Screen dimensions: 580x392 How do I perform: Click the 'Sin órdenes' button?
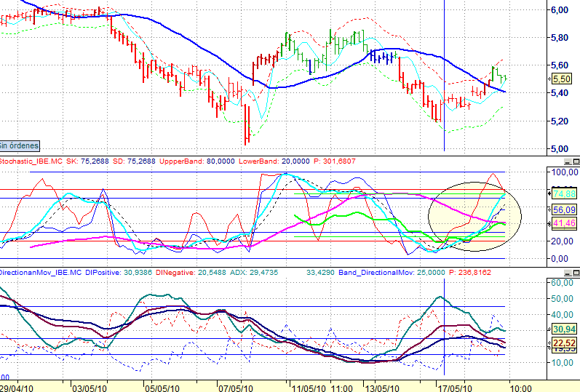(19, 145)
